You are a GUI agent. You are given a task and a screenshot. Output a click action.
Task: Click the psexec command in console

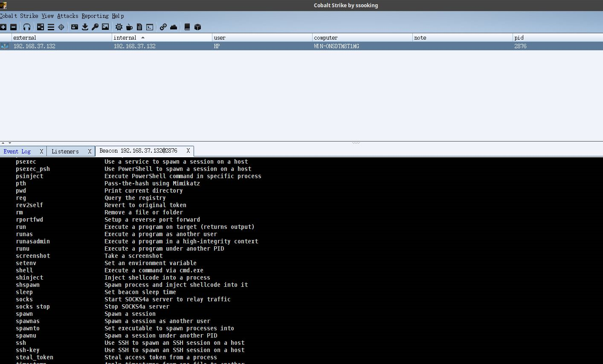pos(26,162)
